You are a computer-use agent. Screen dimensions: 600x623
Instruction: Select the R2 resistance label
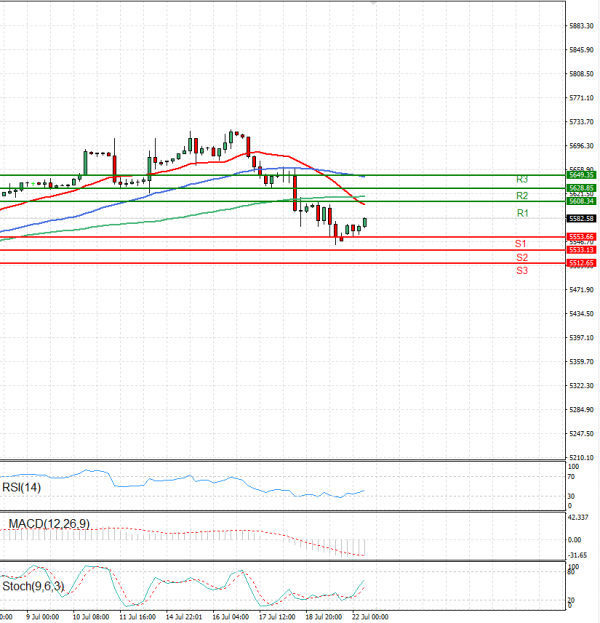pyautogui.click(x=522, y=195)
